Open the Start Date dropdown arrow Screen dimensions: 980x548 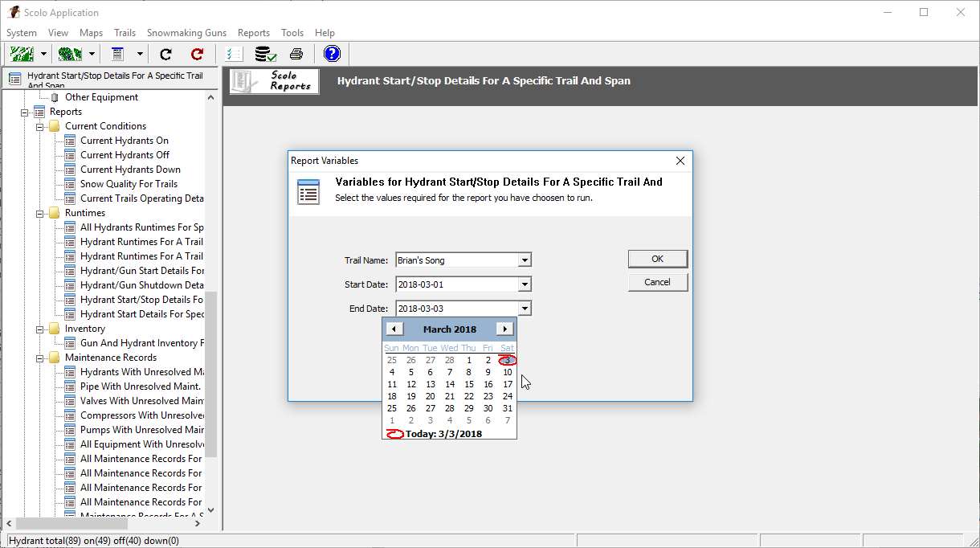524,284
